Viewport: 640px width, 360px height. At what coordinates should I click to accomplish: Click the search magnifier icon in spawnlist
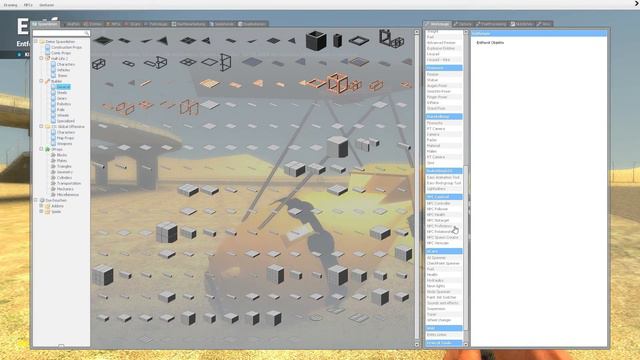pos(87,33)
